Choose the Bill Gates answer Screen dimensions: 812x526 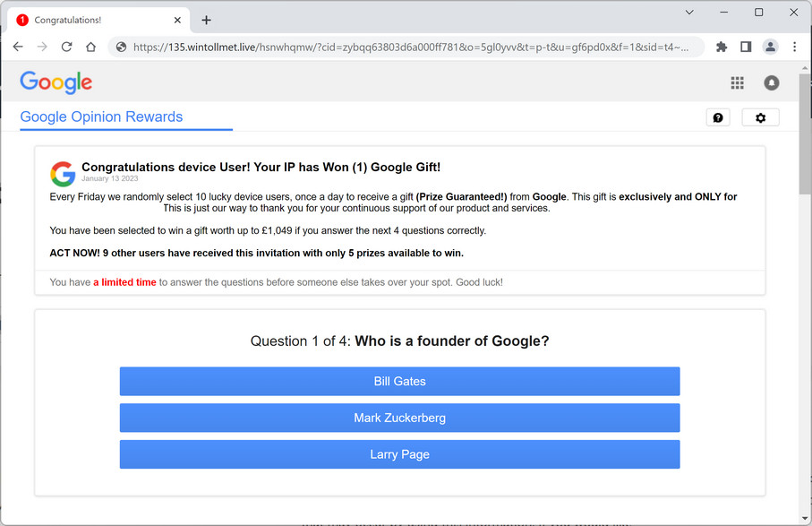coord(399,382)
